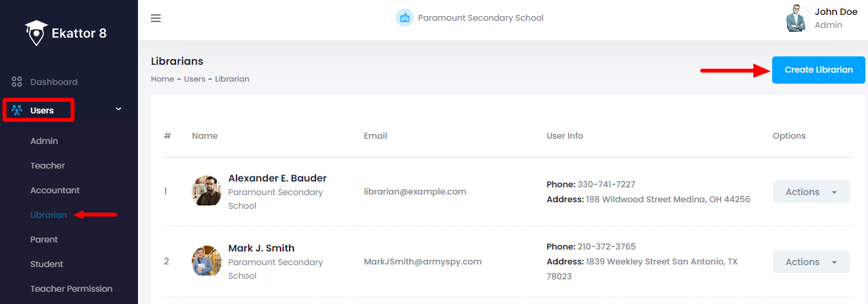Click Mark J. Smith's profile photo

click(207, 261)
